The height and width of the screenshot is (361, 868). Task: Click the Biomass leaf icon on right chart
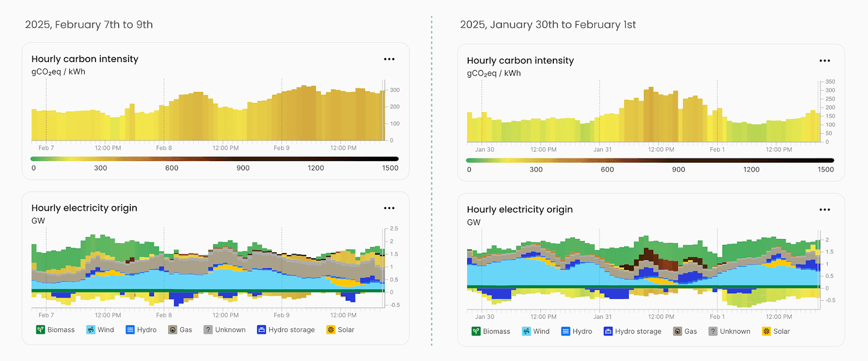coord(476,331)
